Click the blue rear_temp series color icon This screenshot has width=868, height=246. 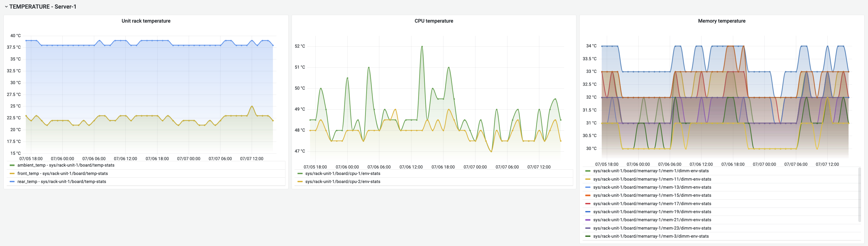tap(12, 181)
